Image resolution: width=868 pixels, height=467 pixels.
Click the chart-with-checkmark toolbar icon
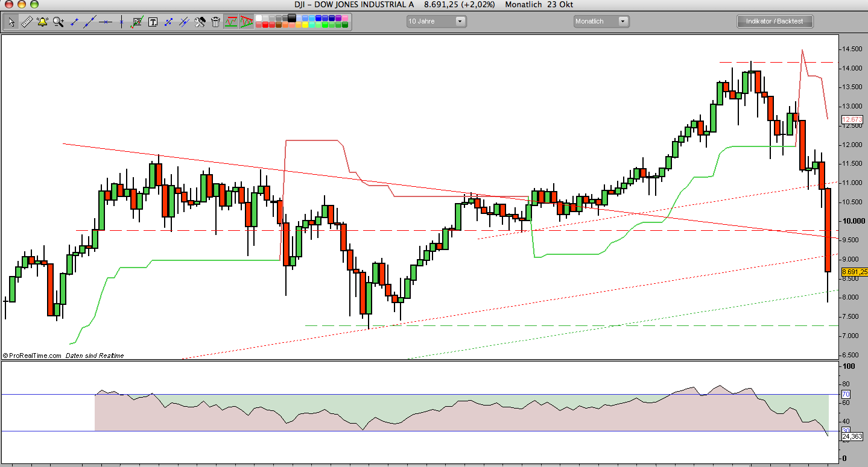tap(137, 22)
